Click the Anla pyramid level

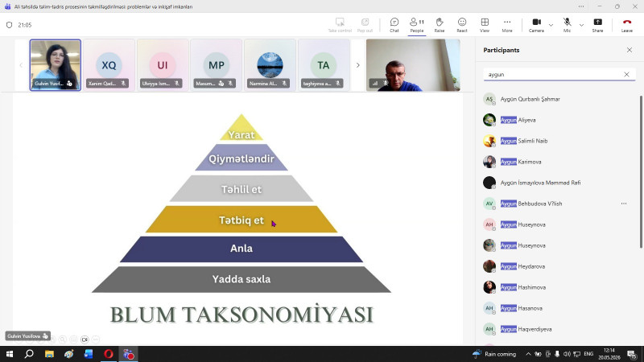click(242, 249)
